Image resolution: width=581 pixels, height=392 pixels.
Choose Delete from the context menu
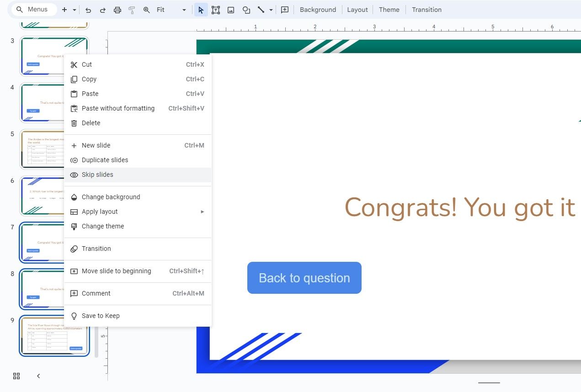[x=138, y=123]
